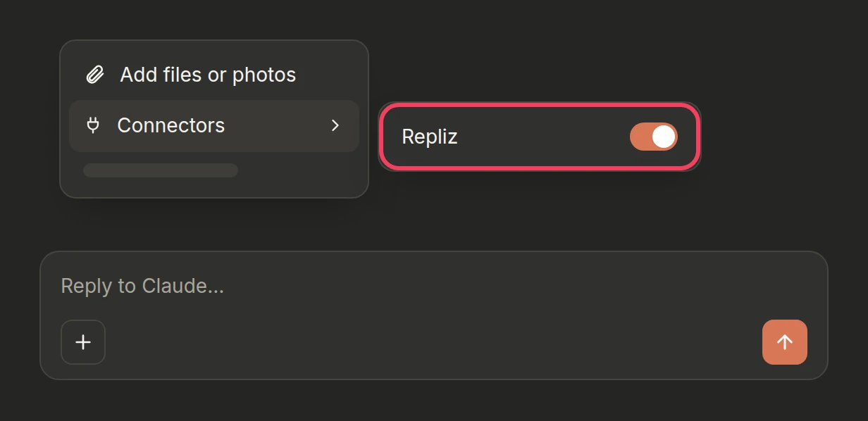The width and height of the screenshot is (868, 421).
Task: Click inside the message composer box
Action: (x=434, y=315)
